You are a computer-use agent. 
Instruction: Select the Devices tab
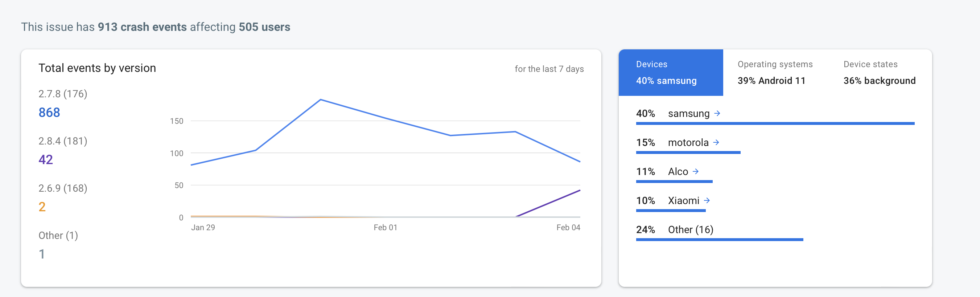pos(670,72)
